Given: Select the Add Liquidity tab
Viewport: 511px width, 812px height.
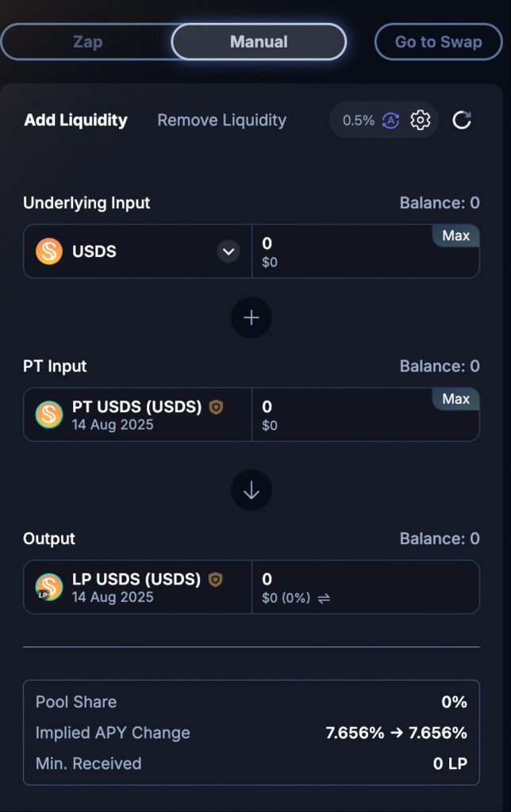Looking at the screenshot, I should point(75,121).
